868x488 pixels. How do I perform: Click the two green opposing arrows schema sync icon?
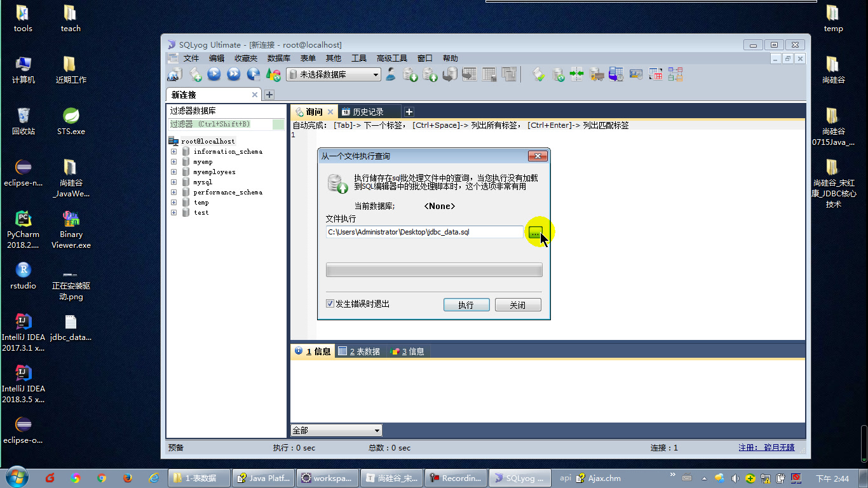coord(577,74)
